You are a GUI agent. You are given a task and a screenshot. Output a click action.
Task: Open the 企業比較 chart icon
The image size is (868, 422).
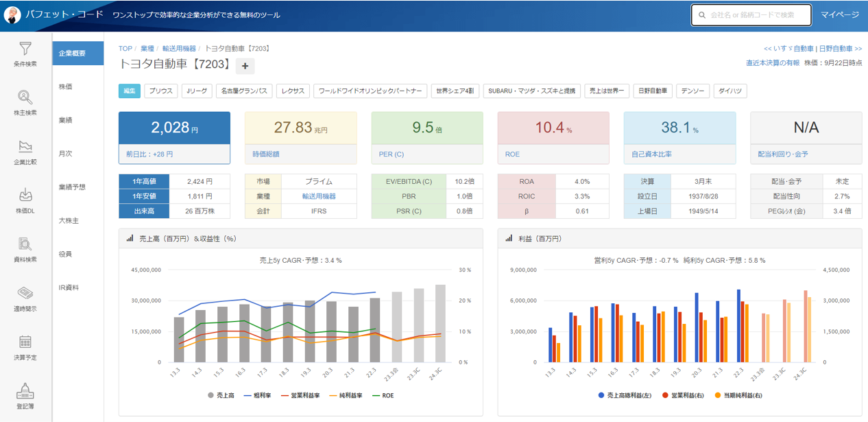coord(25,147)
